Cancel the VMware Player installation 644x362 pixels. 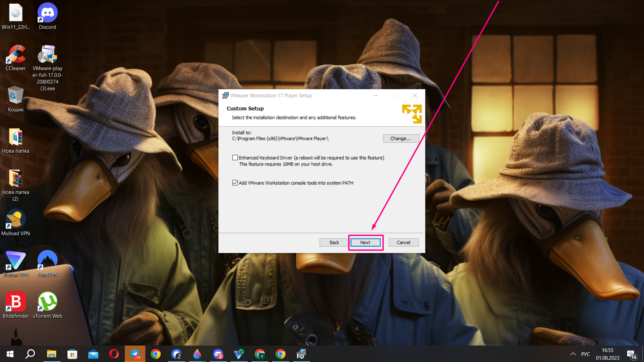pos(403,242)
